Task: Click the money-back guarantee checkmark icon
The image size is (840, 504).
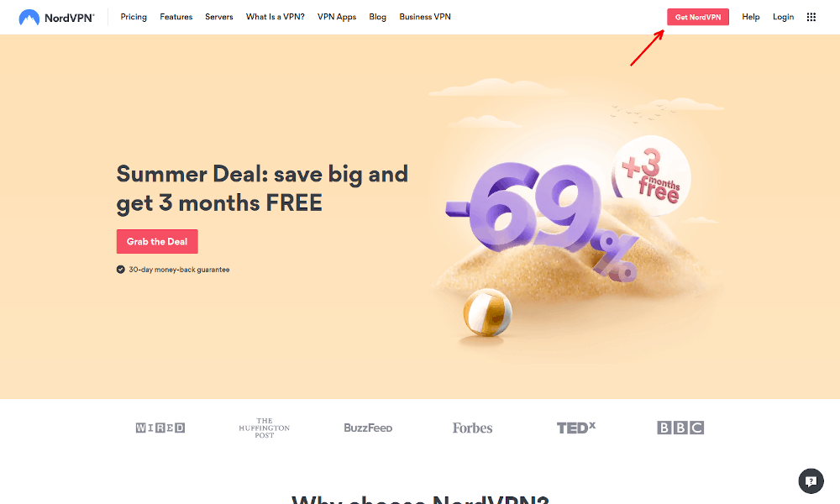Action: 120,270
